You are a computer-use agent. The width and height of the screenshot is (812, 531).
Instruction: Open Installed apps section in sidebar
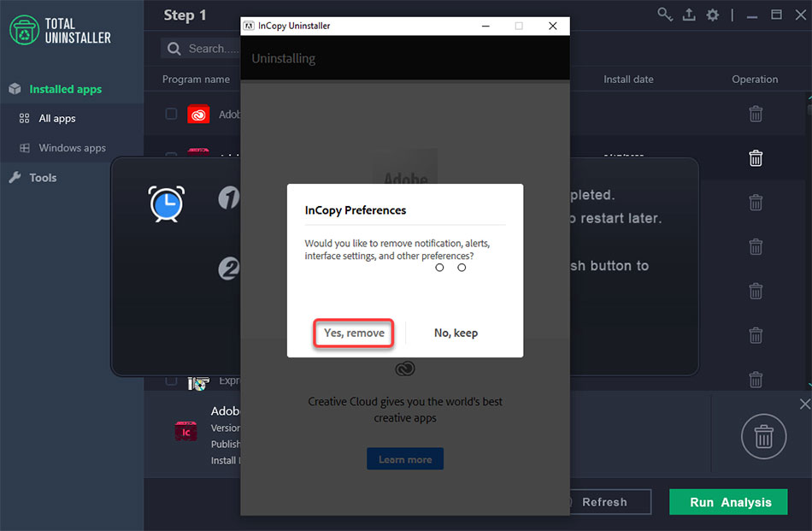click(65, 89)
